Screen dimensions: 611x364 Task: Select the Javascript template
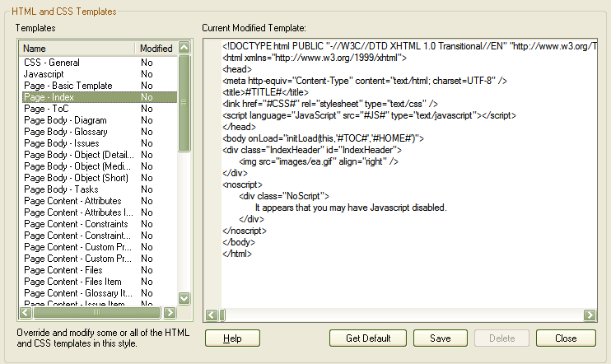[100, 74]
